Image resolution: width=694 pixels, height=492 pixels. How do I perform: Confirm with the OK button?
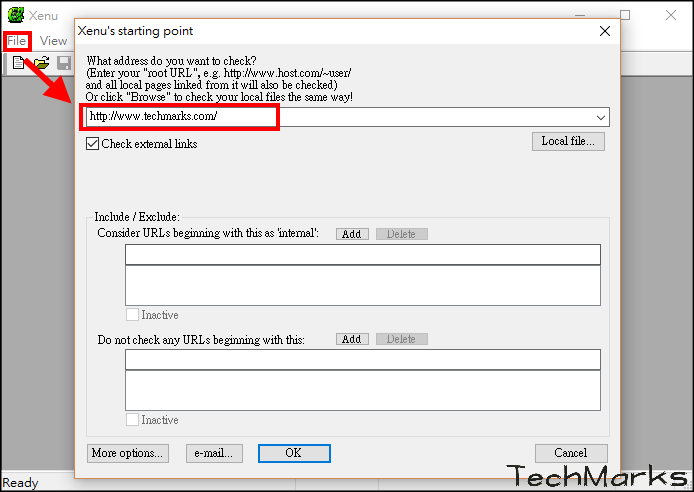(x=293, y=453)
